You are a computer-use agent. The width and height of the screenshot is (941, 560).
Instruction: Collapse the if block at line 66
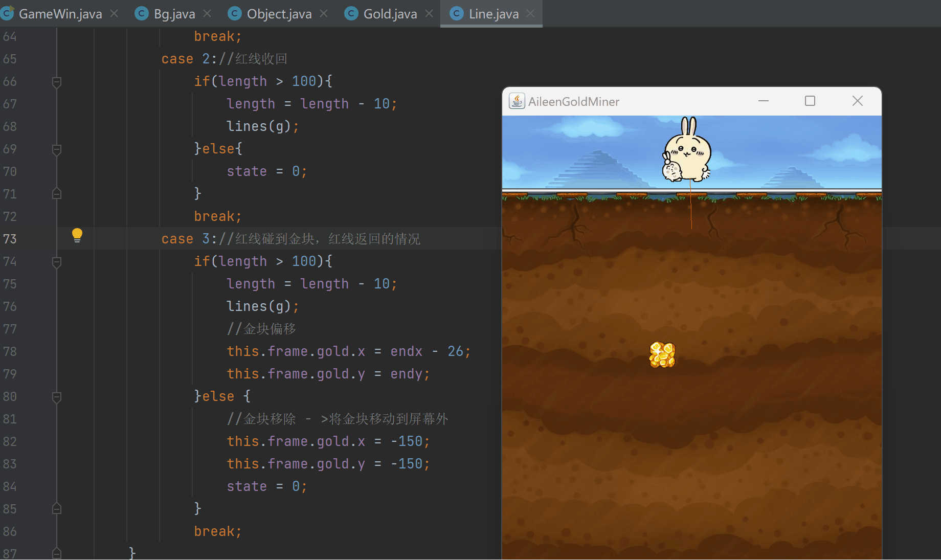[x=57, y=82]
